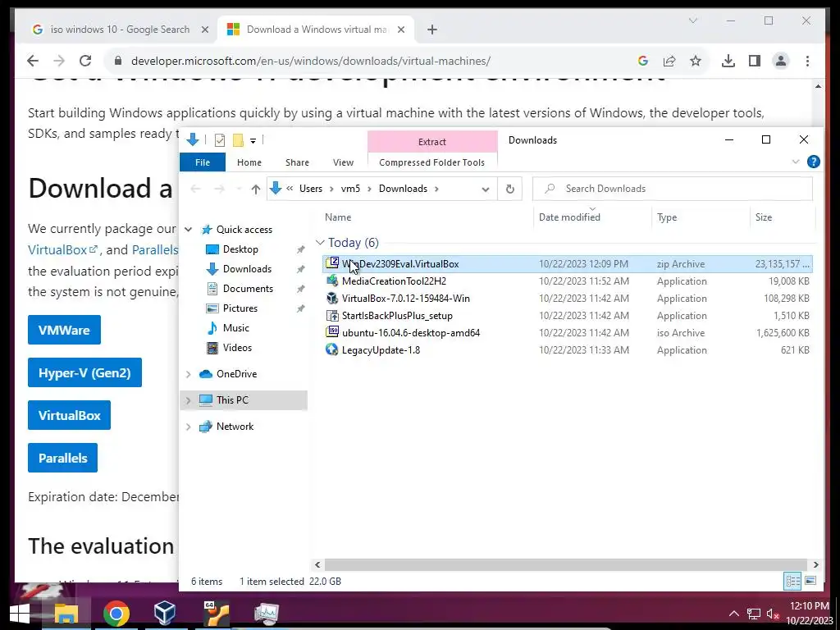
Task: Click the file list horizontal scrollbar
Action: click(x=566, y=564)
